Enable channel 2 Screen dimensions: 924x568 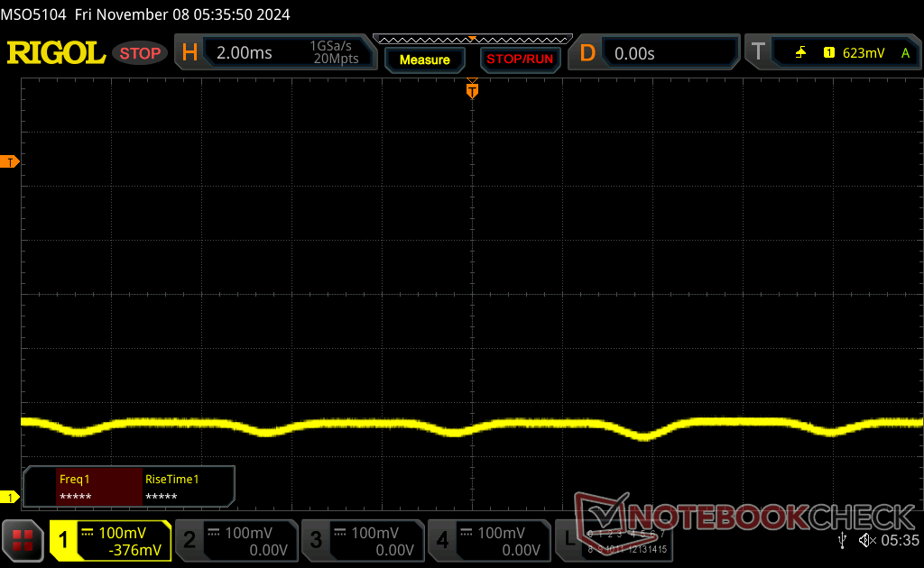(x=236, y=540)
